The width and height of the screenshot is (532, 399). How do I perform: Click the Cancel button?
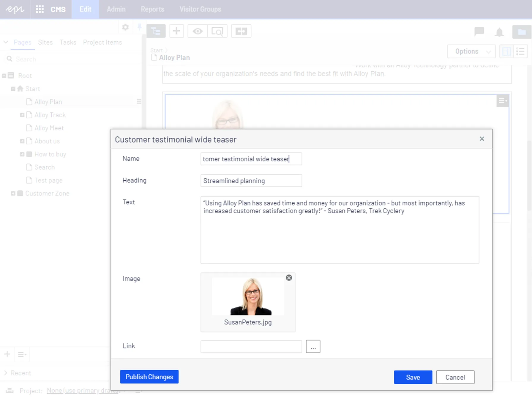(455, 377)
